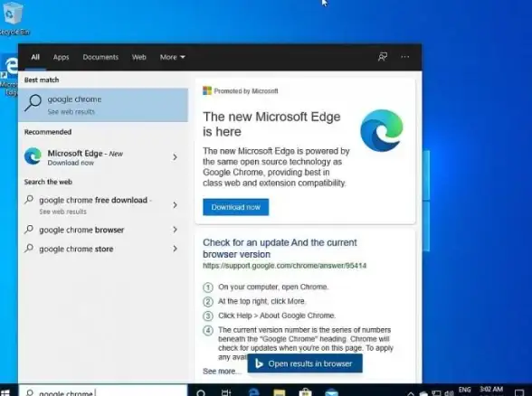Select the Recycle Bin desktop icon
This screenshot has width=532, height=396.
click(13, 18)
